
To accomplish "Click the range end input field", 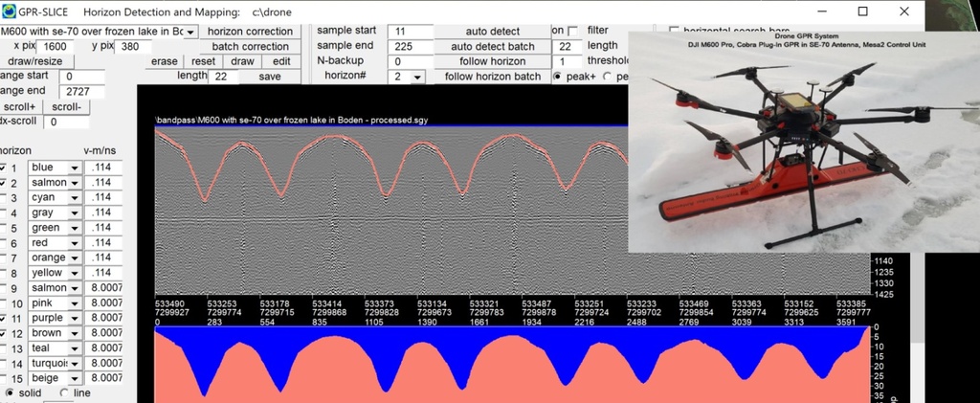I will (x=81, y=91).
